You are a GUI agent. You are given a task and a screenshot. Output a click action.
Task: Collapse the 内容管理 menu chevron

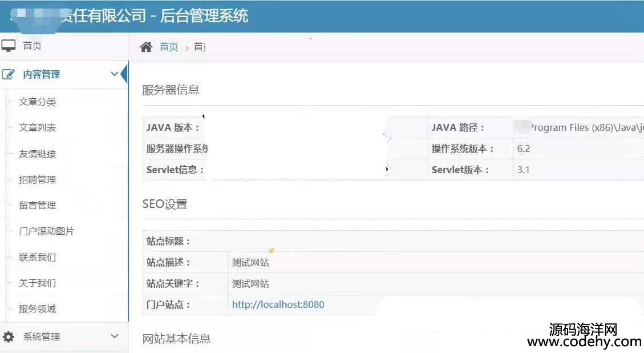115,74
